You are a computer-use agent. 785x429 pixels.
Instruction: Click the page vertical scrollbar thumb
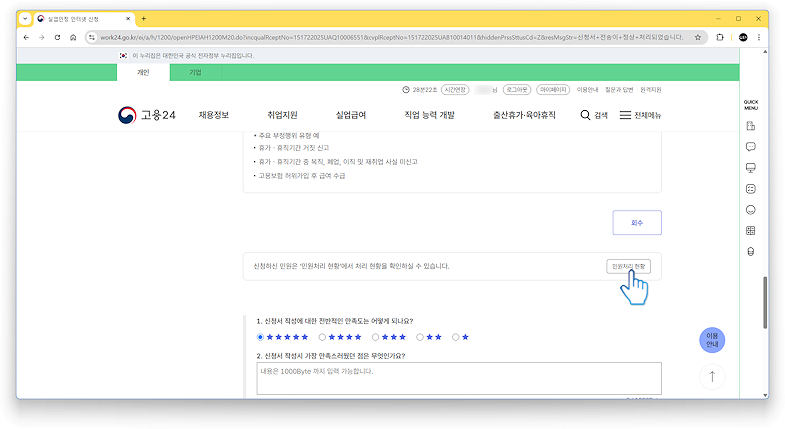coord(765,302)
